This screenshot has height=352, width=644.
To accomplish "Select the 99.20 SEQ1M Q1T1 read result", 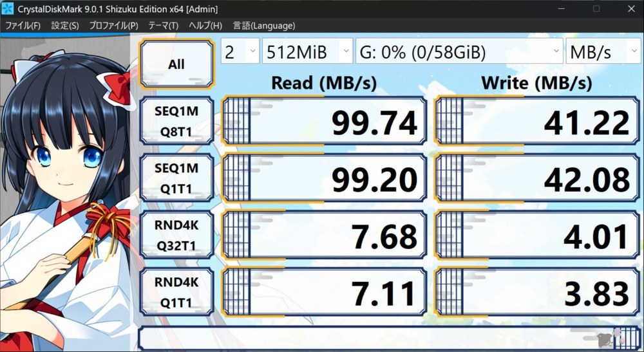I will pyautogui.click(x=324, y=178).
